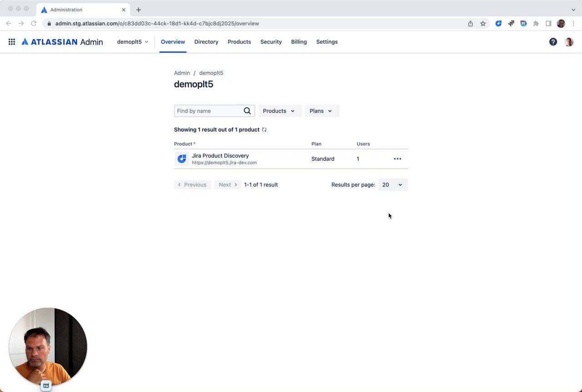The image size is (582, 392).
Task: Click the JFE extension icon in toolbar
Action: 523,23
